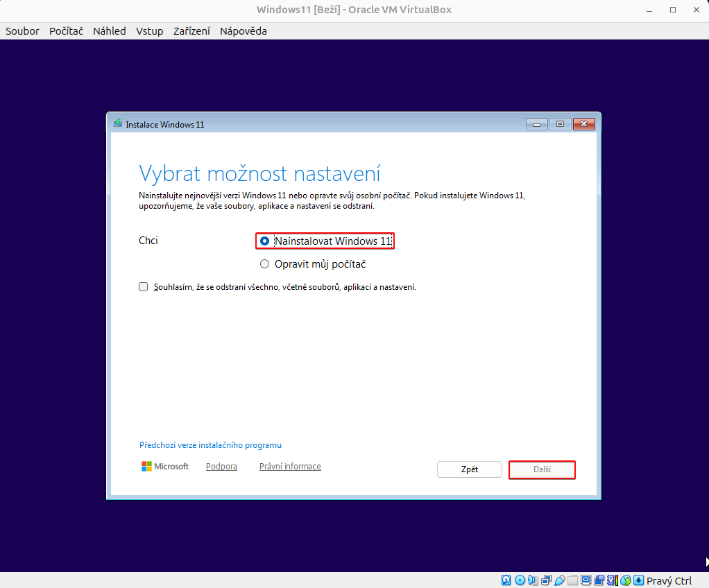Image resolution: width=709 pixels, height=588 pixels.
Task: Click the USB devices status icon
Action: pos(559,580)
